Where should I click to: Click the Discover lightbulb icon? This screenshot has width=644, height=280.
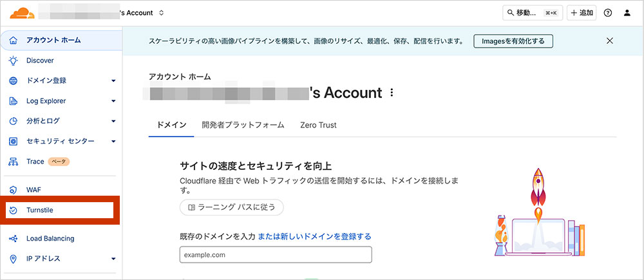point(13,61)
